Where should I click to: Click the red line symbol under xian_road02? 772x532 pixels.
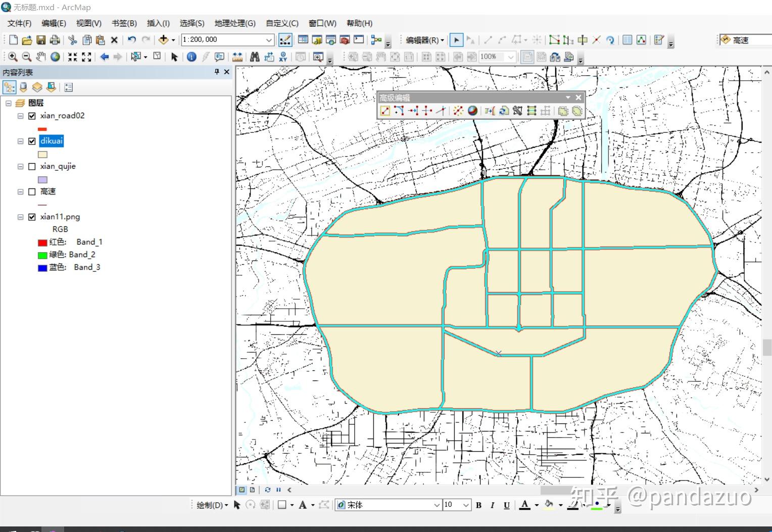pyautogui.click(x=42, y=129)
